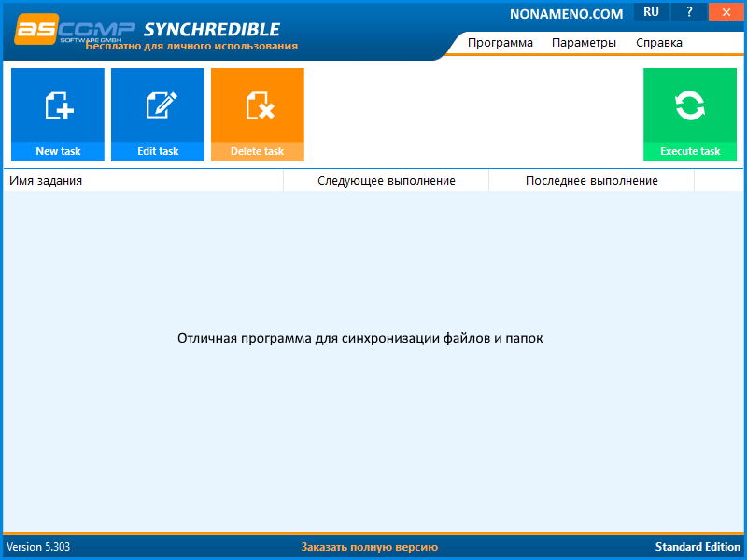Click the SYNCHREDIBLE title text

pos(212,29)
